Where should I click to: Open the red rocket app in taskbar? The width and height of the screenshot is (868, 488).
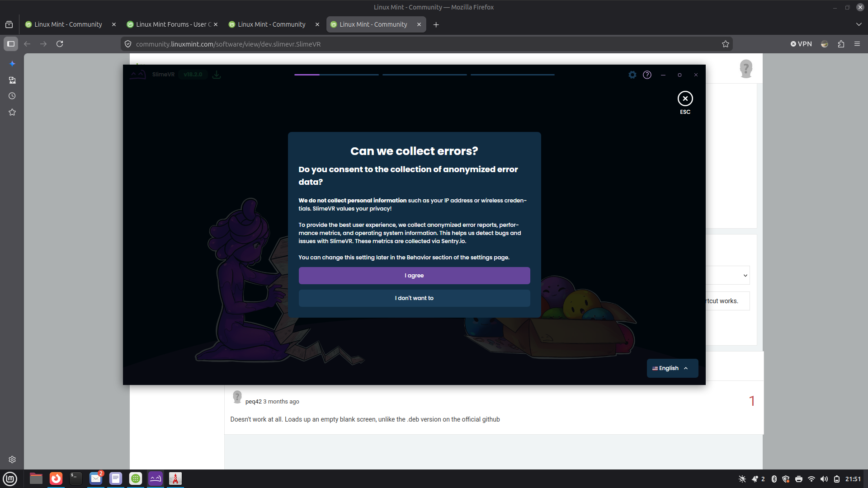tap(175, 479)
